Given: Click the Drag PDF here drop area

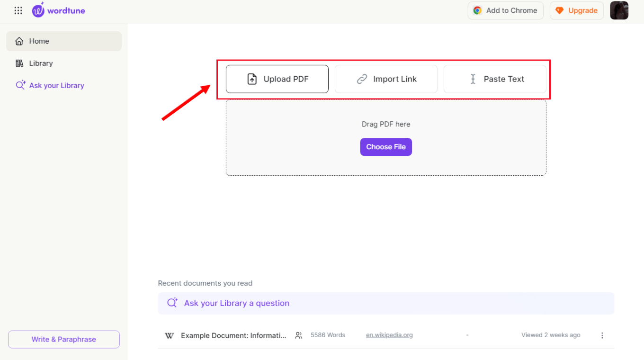Looking at the screenshot, I should point(386,137).
